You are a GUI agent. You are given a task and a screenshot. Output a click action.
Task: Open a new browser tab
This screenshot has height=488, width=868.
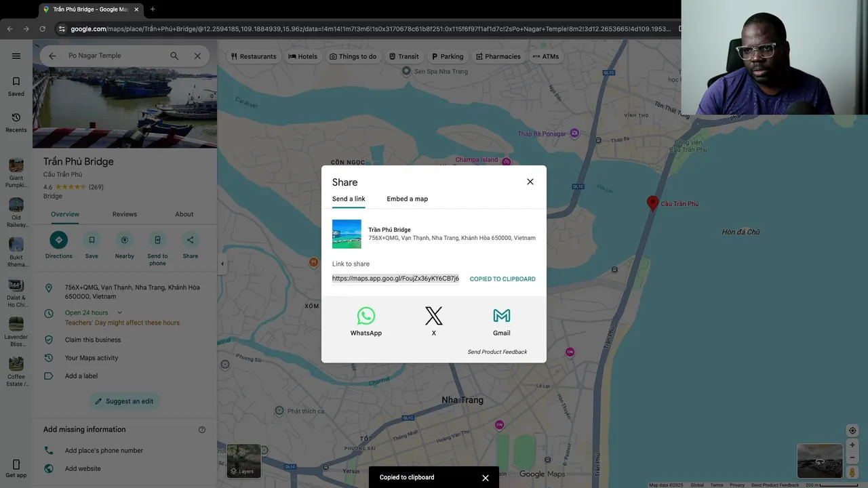click(153, 9)
